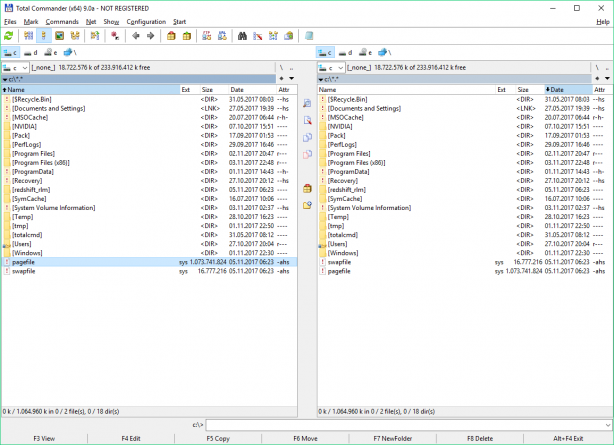Open the Notepad icon at toolbar end
614x445 pixels.
click(x=309, y=36)
